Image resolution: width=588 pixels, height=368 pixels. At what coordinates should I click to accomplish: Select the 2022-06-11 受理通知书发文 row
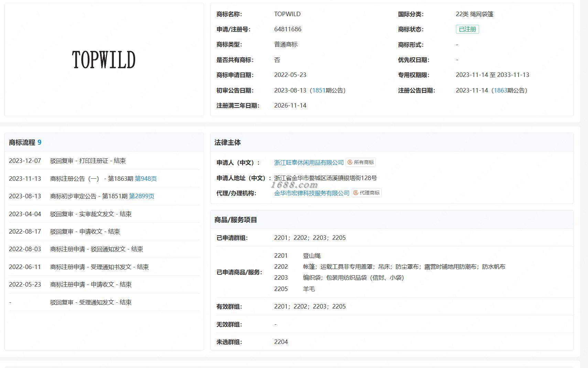104,267
